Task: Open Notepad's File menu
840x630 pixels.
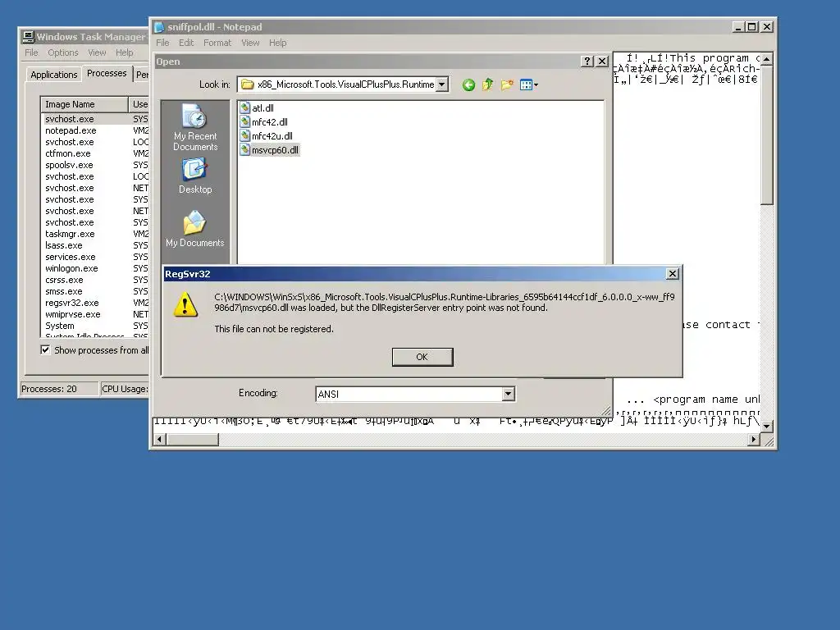Action: [162, 43]
